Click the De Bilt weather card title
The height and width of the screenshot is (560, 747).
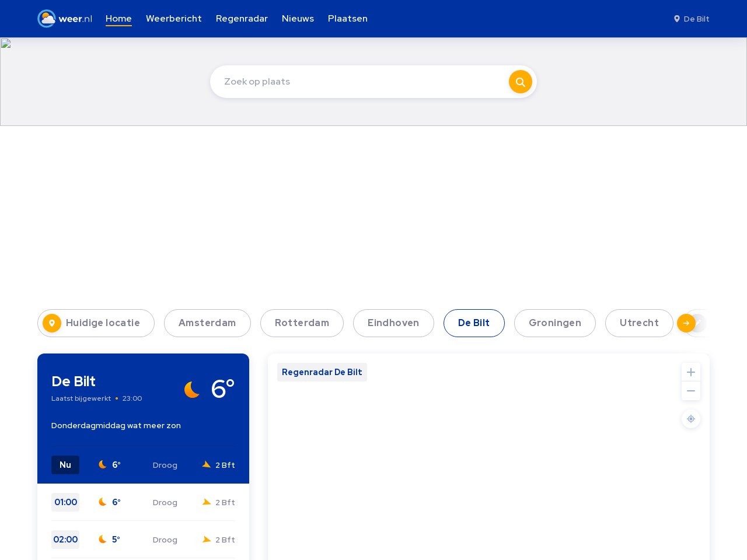coord(74,381)
